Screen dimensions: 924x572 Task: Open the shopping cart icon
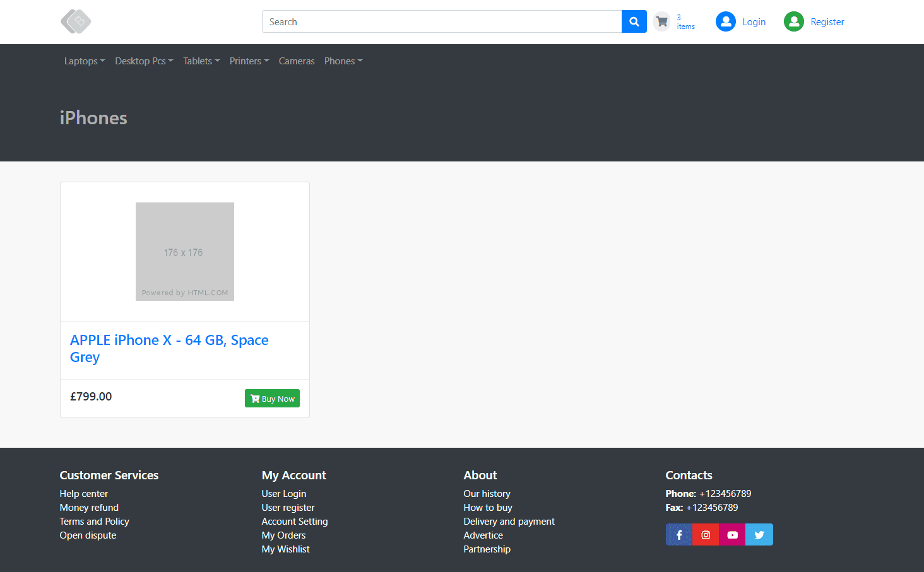click(x=661, y=21)
